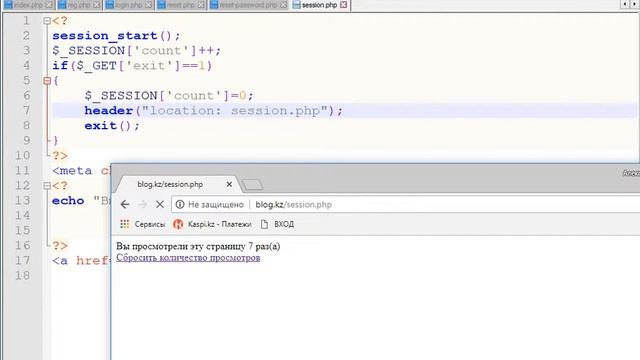Click the 'Вы просмотрели эту страницу' text
The height and width of the screenshot is (360, 640).
point(181,246)
